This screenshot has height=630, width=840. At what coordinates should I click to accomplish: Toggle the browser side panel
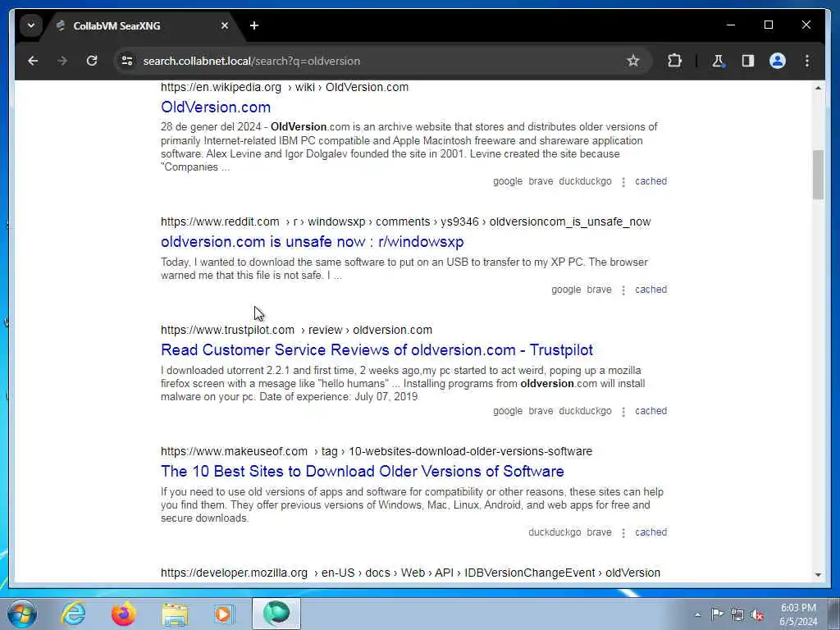click(748, 61)
